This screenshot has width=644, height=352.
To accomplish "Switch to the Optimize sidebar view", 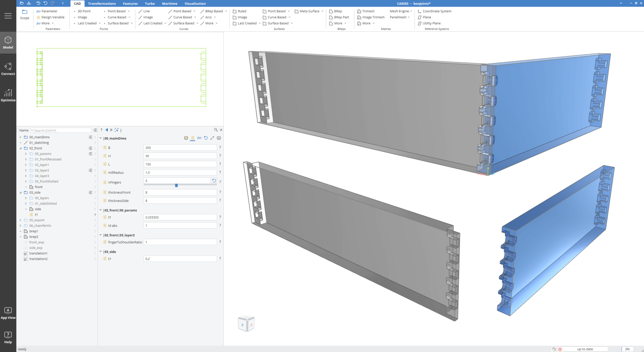I will pyautogui.click(x=8, y=95).
